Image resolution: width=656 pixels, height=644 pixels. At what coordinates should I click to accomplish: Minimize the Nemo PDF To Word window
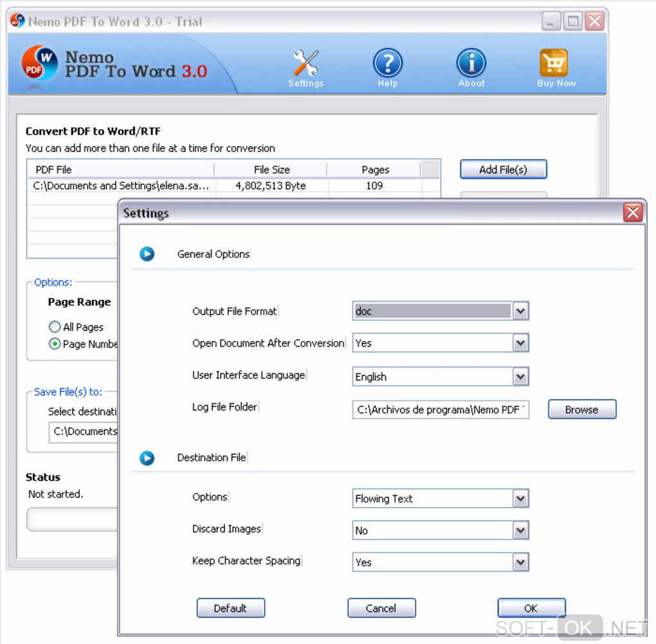[551, 21]
